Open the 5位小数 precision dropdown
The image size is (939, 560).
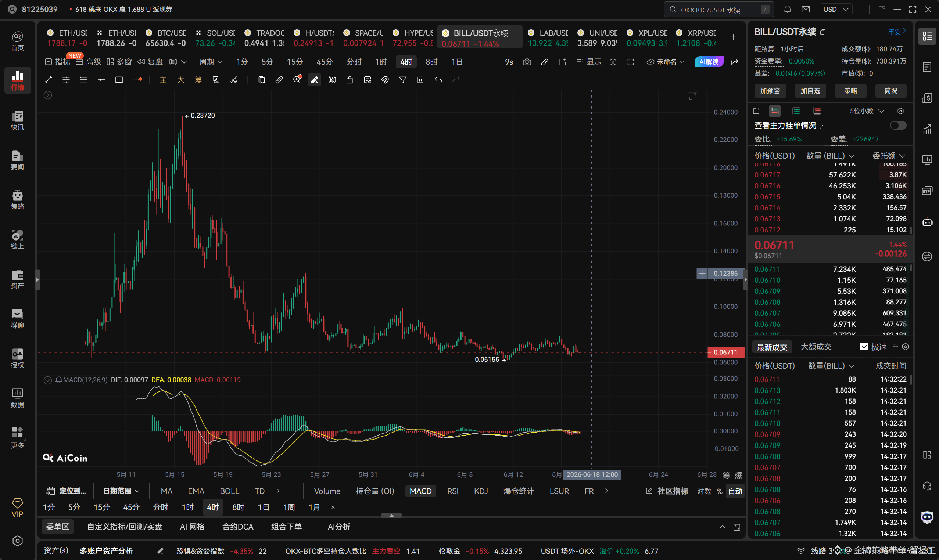point(867,111)
